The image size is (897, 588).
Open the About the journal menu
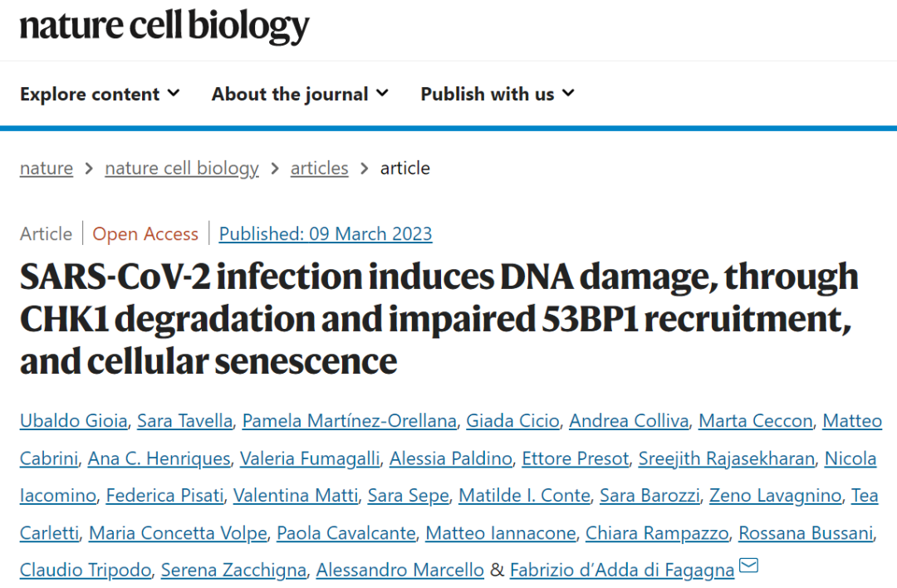300,94
